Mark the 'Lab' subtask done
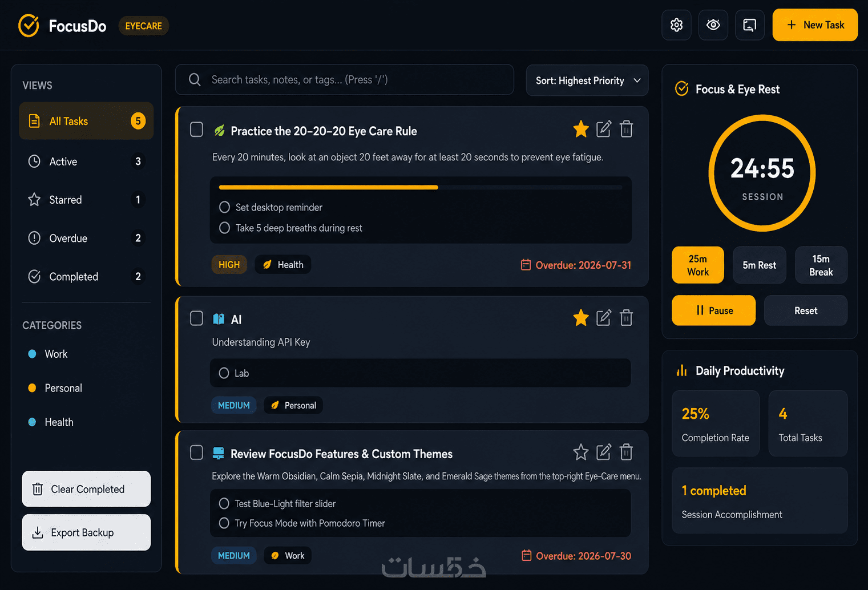868x590 pixels. [x=224, y=373]
